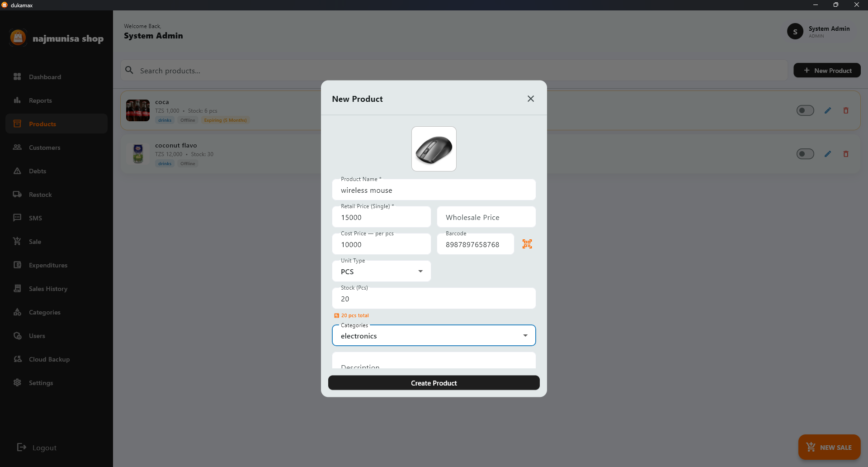The height and width of the screenshot is (467, 868).
Task: Open the Unit Type dropdown
Action: point(382,271)
